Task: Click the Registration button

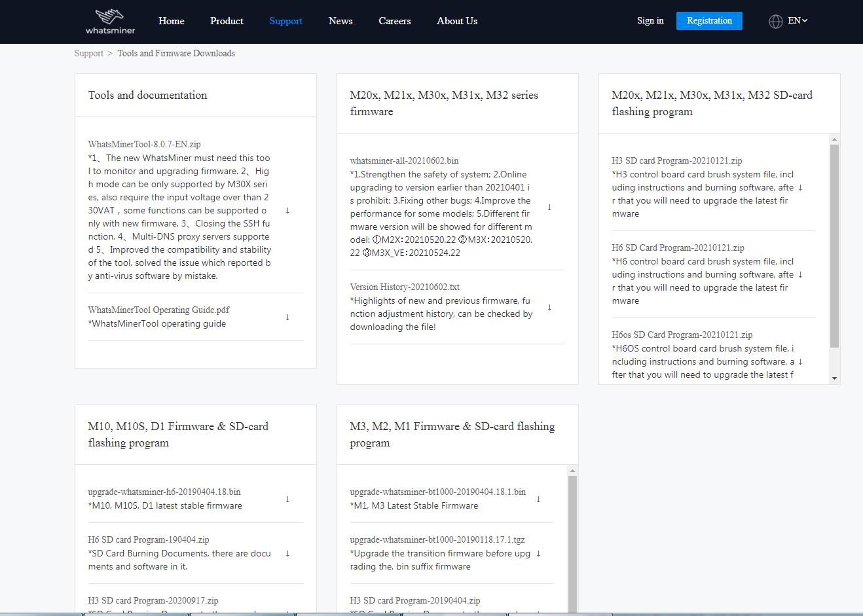Action: point(709,21)
